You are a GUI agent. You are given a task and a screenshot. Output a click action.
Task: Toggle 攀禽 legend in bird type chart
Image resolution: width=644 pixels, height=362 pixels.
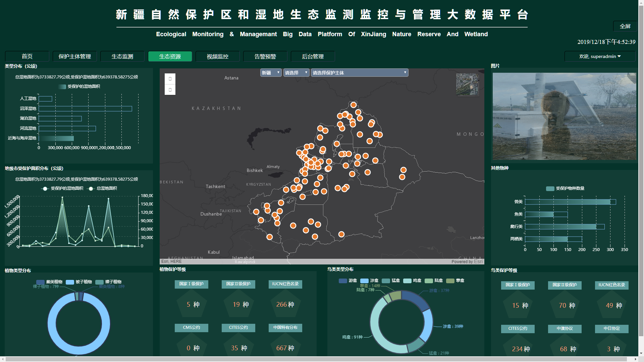pos(455,281)
